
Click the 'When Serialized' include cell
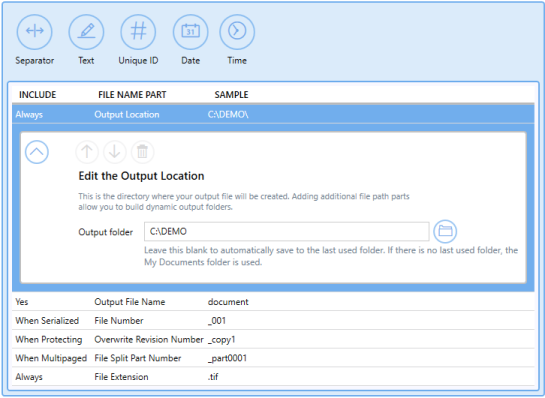click(47, 320)
